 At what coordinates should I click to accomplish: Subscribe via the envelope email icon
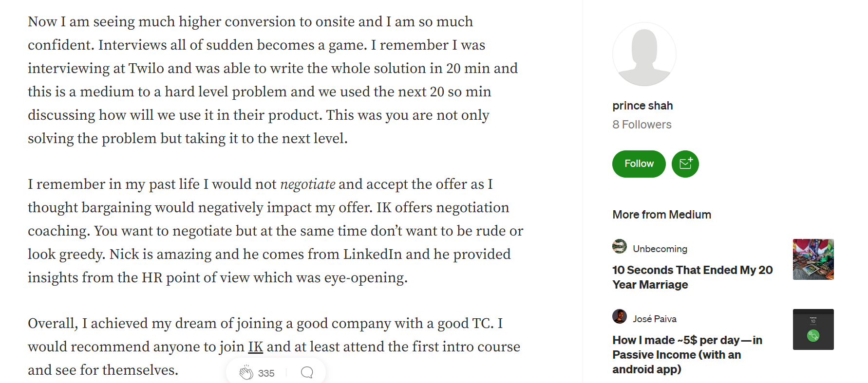(685, 164)
